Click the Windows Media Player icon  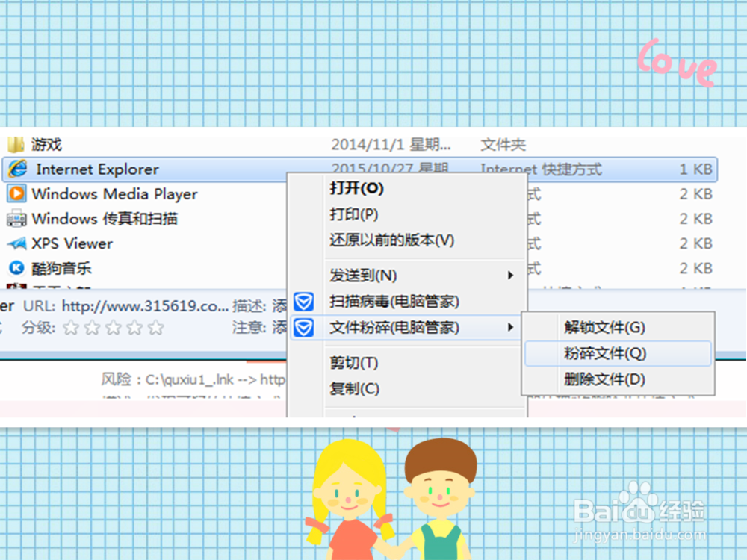[16, 194]
